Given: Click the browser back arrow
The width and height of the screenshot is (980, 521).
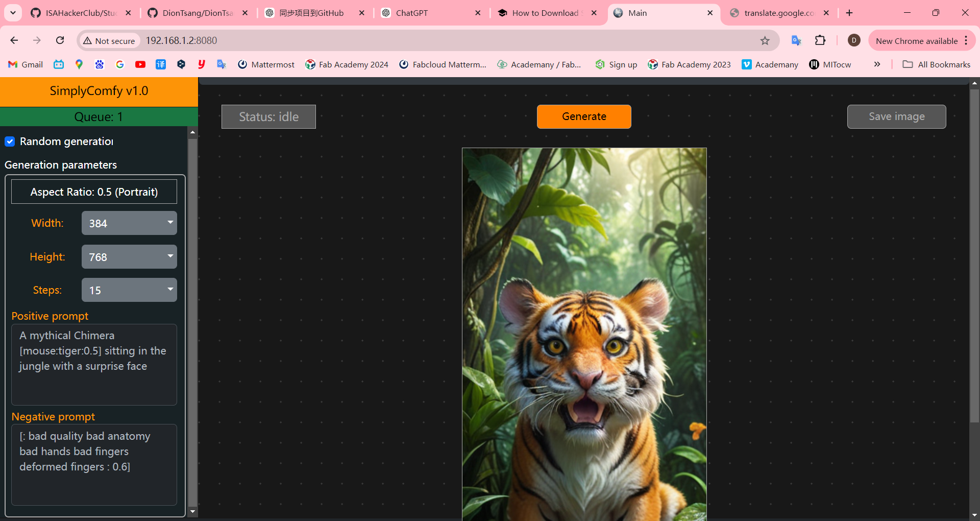Looking at the screenshot, I should coord(14,40).
